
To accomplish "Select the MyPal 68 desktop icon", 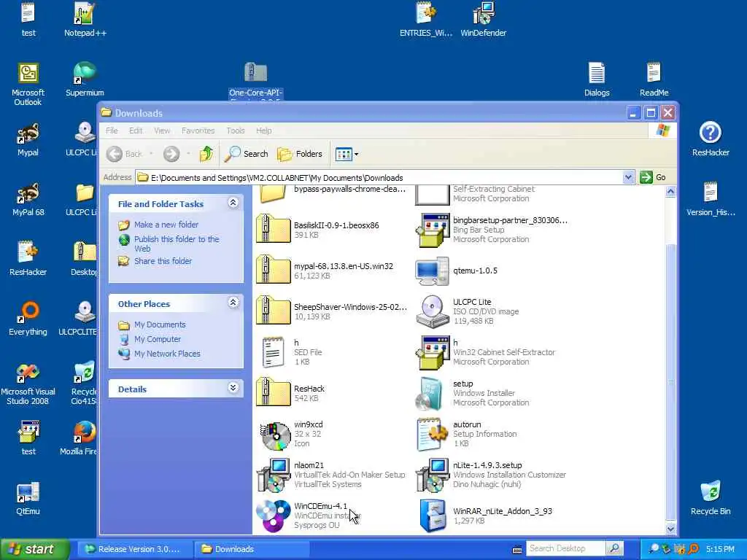I will (28, 199).
